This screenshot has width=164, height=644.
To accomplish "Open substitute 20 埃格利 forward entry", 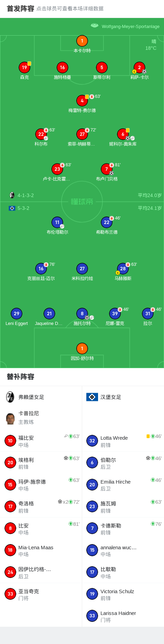I will pyautogui.click(x=41, y=463).
